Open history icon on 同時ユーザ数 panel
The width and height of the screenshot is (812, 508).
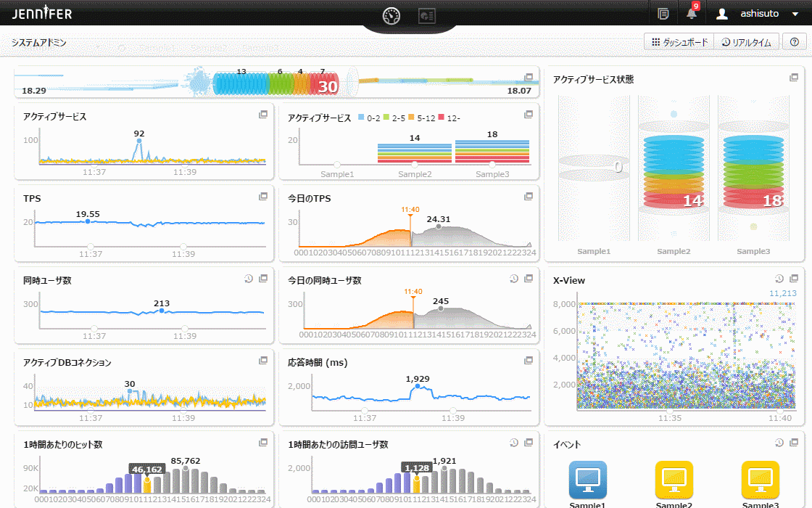coord(249,279)
